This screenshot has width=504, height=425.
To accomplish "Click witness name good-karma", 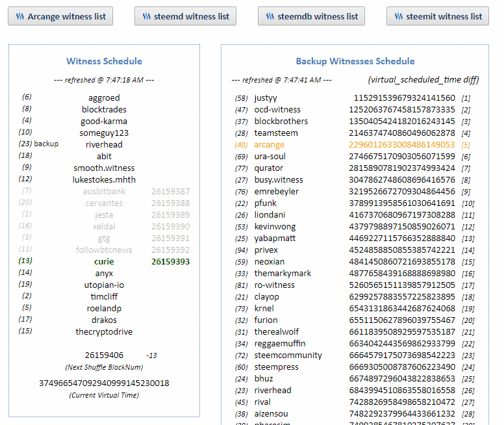I will tap(104, 122).
